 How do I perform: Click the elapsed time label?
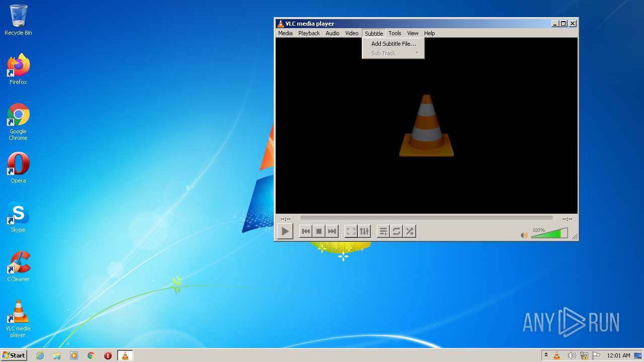tap(285, 219)
